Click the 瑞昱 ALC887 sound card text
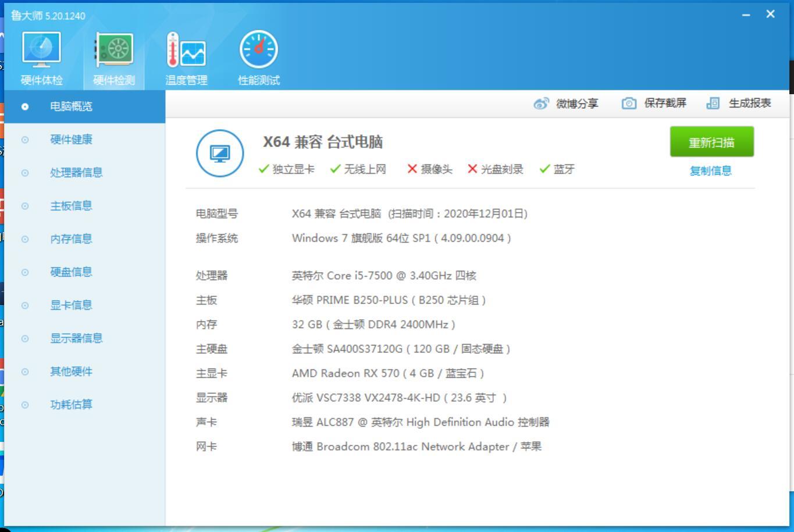Screen dimensions: 794x532 coord(421,422)
